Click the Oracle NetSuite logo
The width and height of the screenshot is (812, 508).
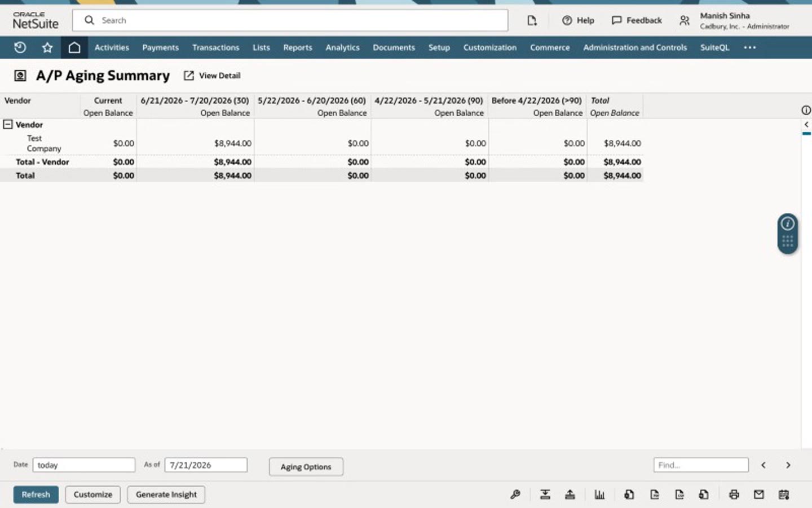click(x=36, y=20)
